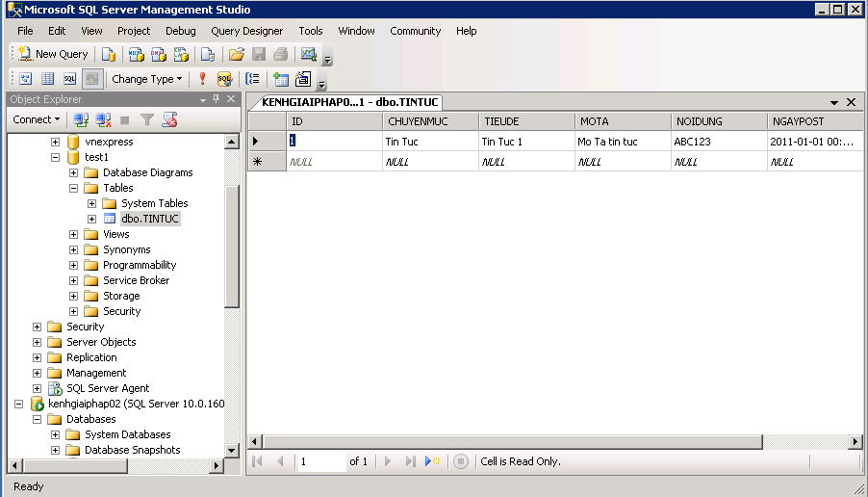Expand the vnexpress database node

[56, 142]
